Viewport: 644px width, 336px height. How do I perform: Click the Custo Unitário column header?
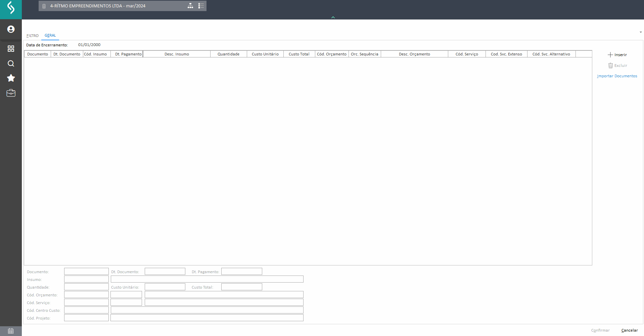pos(265,54)
